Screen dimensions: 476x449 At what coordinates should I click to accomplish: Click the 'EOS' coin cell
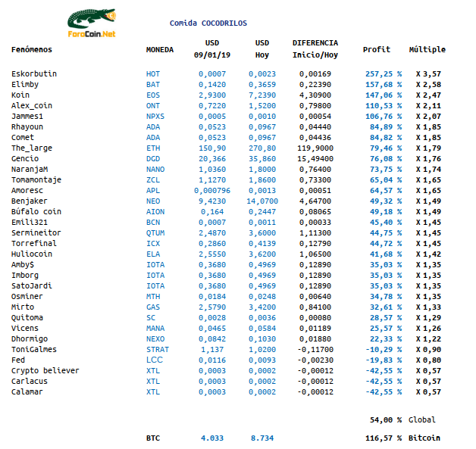coord(153,95)
